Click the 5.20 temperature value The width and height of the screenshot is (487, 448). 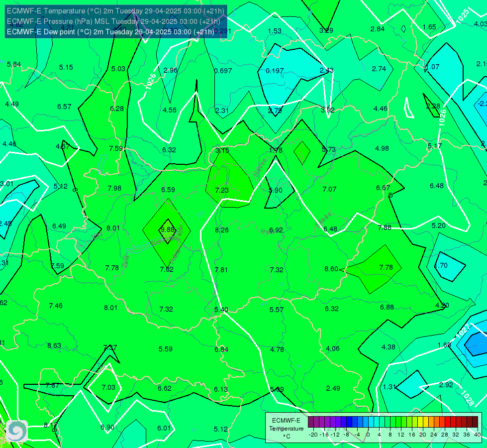coord(439,225)
